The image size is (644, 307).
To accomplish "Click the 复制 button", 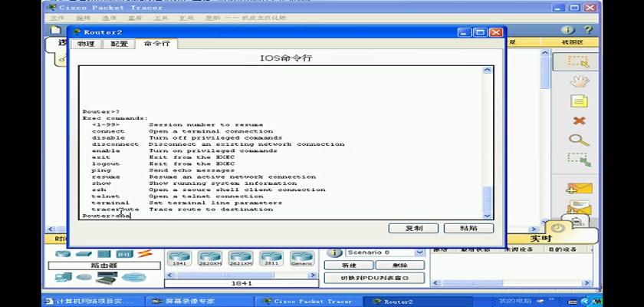I will (x=412, y=228).
